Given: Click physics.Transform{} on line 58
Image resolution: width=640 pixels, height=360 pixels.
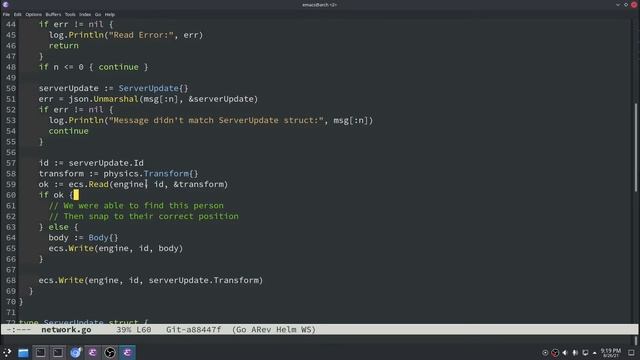Looking at the screenshot, I should coord(151,173).
